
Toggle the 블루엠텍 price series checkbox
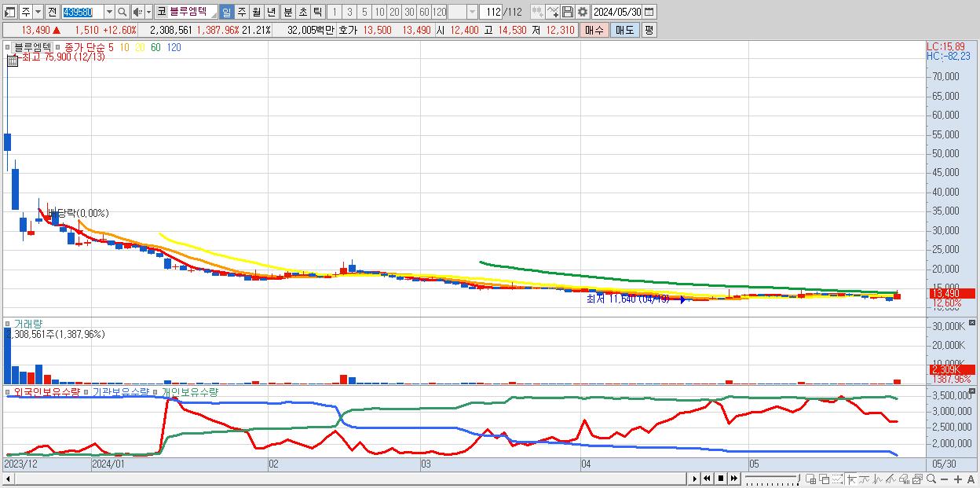coord(8,47)
